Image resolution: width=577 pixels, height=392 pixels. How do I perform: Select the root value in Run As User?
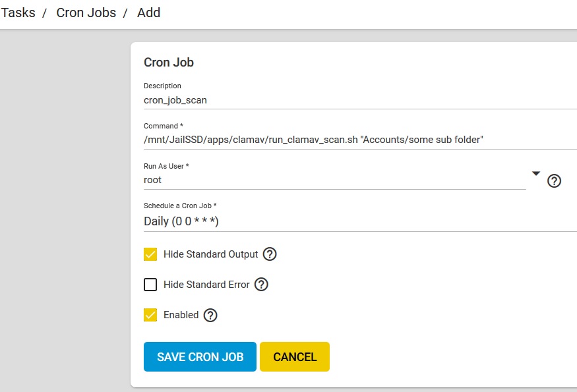pyautogui.click(x=335, y=180)
